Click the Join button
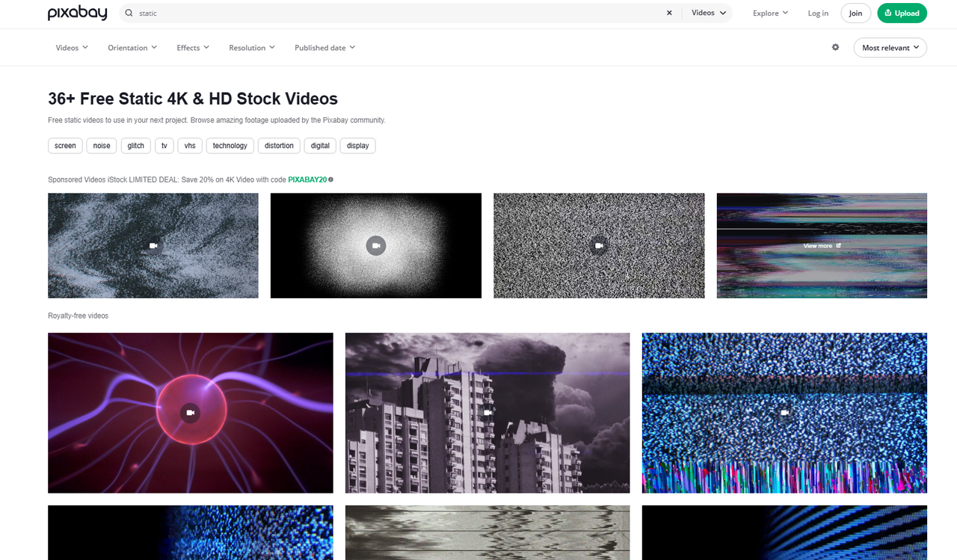 855,13
